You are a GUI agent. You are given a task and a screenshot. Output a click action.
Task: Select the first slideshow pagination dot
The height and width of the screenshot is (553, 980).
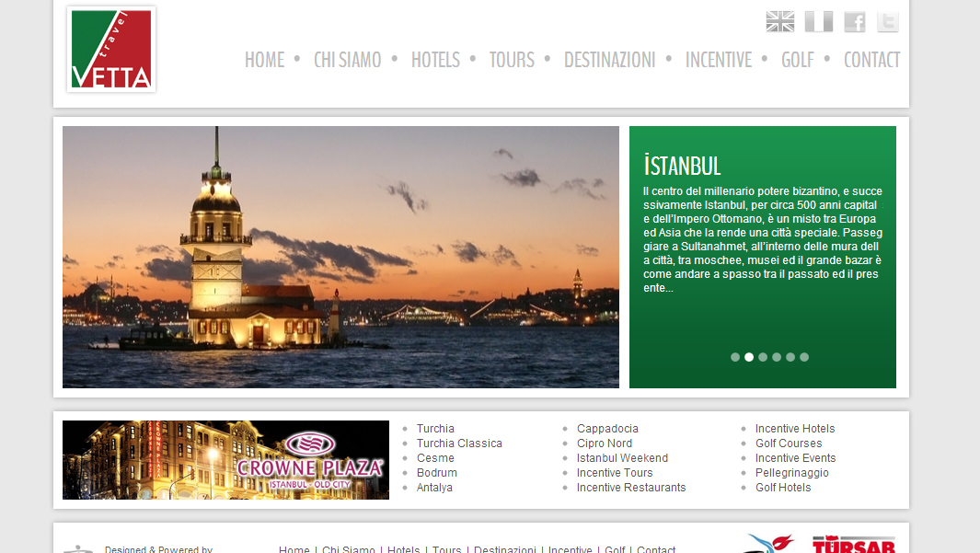click(x=734, y=356)
